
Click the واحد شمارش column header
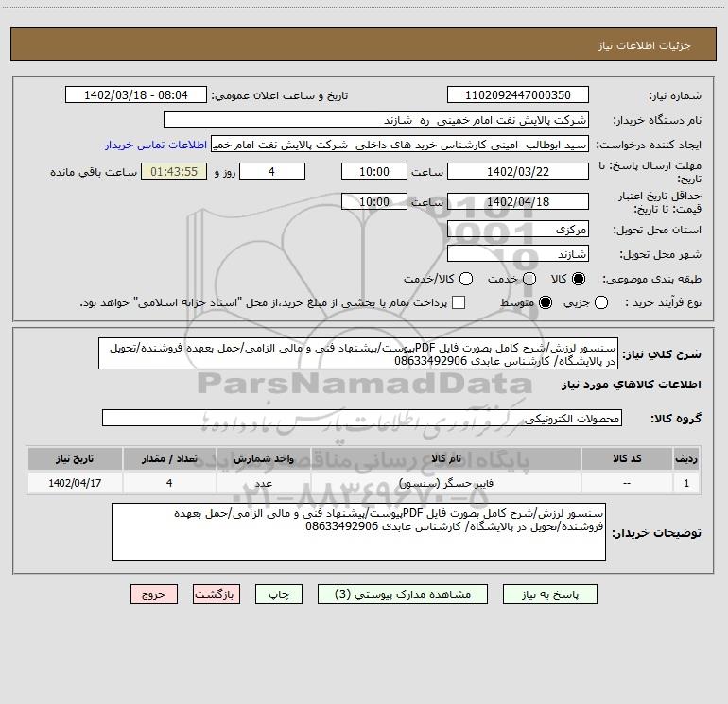coord(263,458)
